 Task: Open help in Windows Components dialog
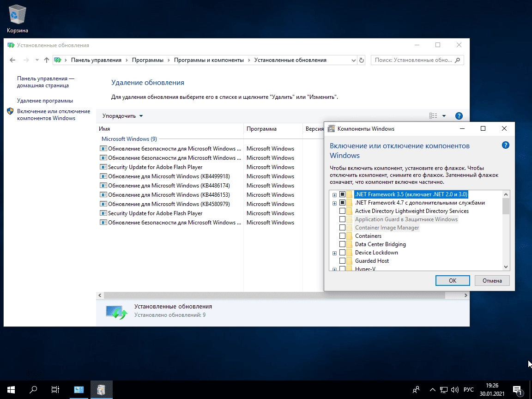point(506,145)
